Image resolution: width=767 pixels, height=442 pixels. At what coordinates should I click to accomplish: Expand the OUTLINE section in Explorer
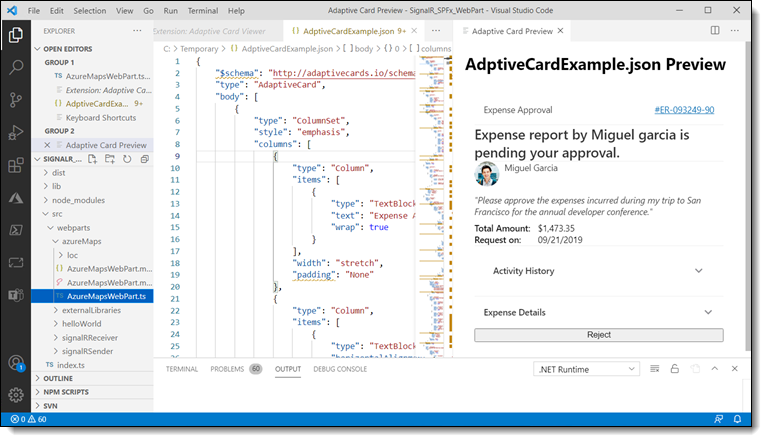coord(58,379)
